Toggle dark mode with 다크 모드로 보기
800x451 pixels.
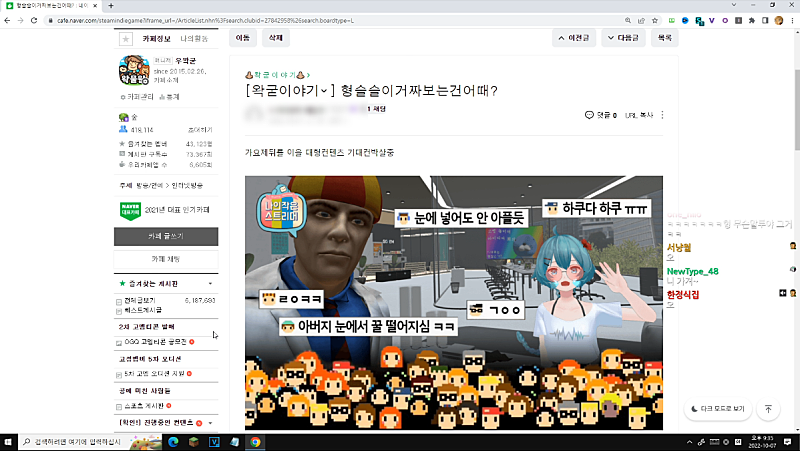tap(717, 409)
